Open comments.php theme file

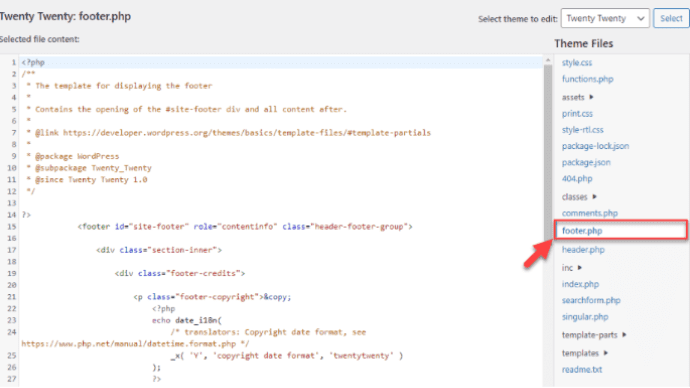tap(590, 213)
